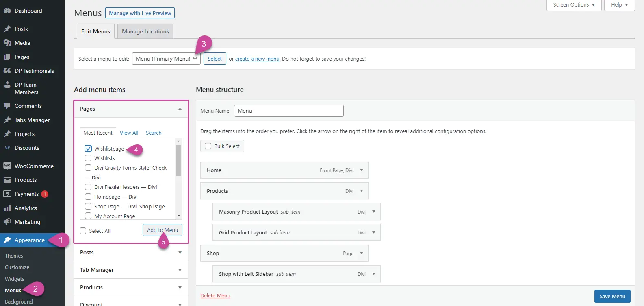This screenshot has width=644, height=306.
Task: Click the pages list scroll-down arrow
Action: [178, 216]
